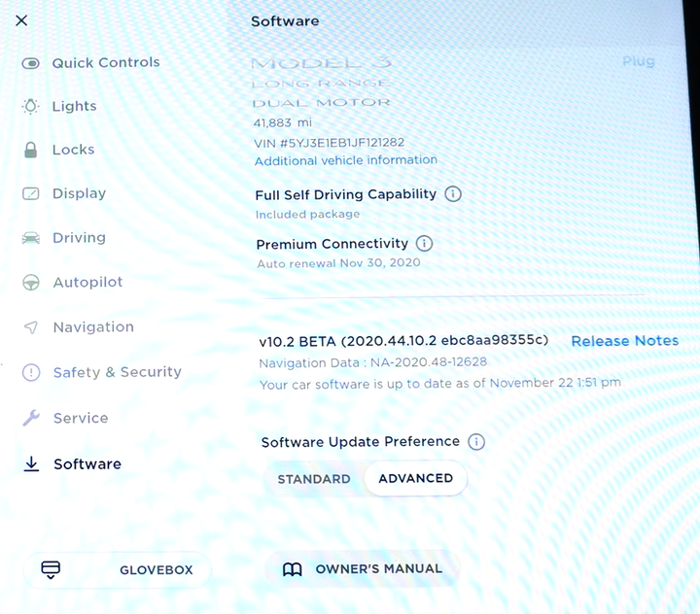Viewport: 700px width, 614px height.
Task: Open the Display menu label
Action: tap(79, 193)
